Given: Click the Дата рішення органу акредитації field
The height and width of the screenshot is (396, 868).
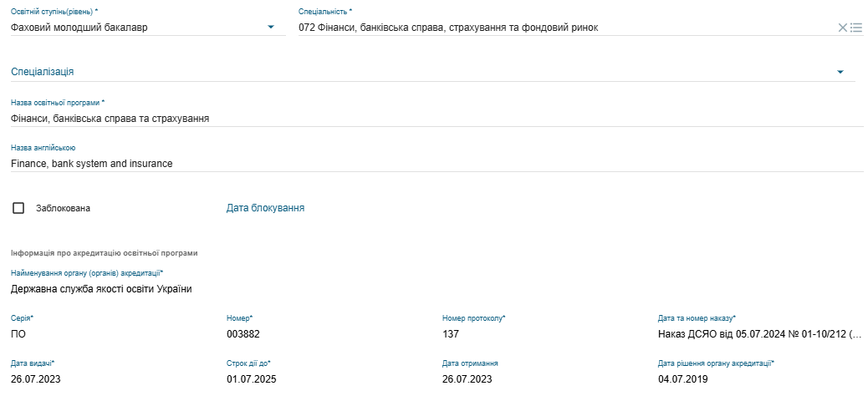Looking at the screenshot, I should [761, 379].
